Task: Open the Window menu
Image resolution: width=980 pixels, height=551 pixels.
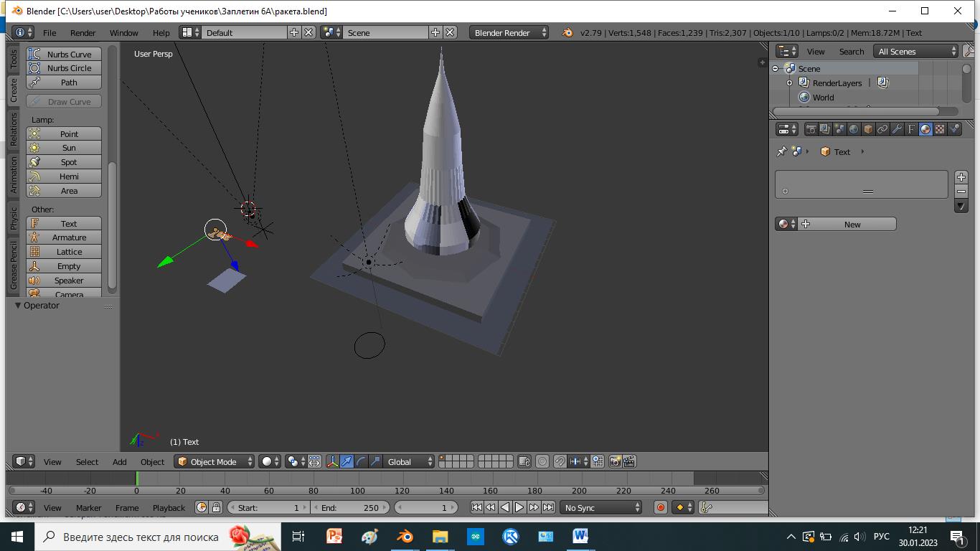Action: tap(123, 32)
